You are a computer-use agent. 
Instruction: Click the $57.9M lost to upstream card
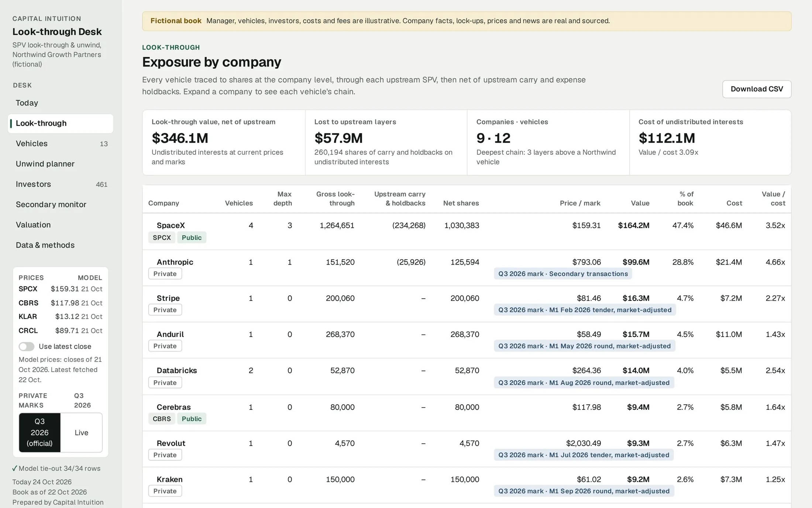pos(386,142)
